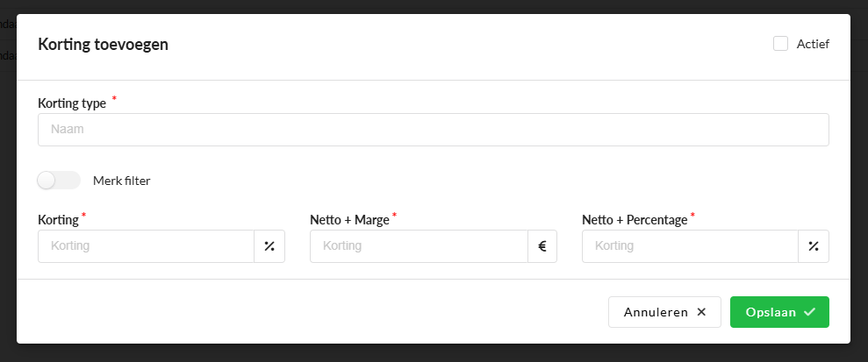Click percent icon beside Netto + Percentage

(814, 246)
